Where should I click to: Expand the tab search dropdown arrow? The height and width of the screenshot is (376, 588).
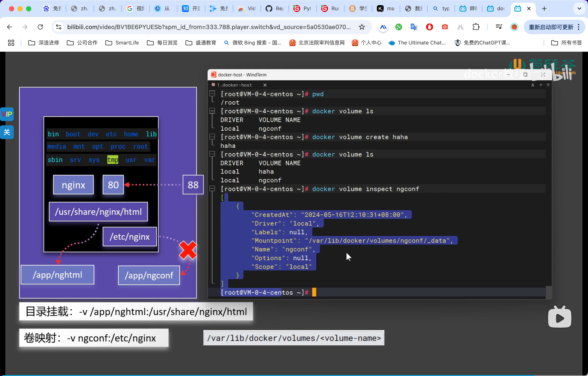click(579, 9)
